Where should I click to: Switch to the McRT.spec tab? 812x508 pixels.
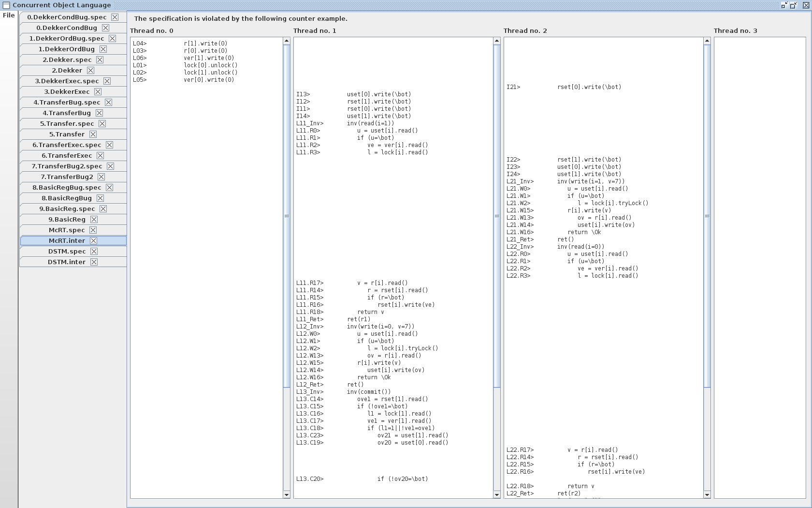coord(73,230)
